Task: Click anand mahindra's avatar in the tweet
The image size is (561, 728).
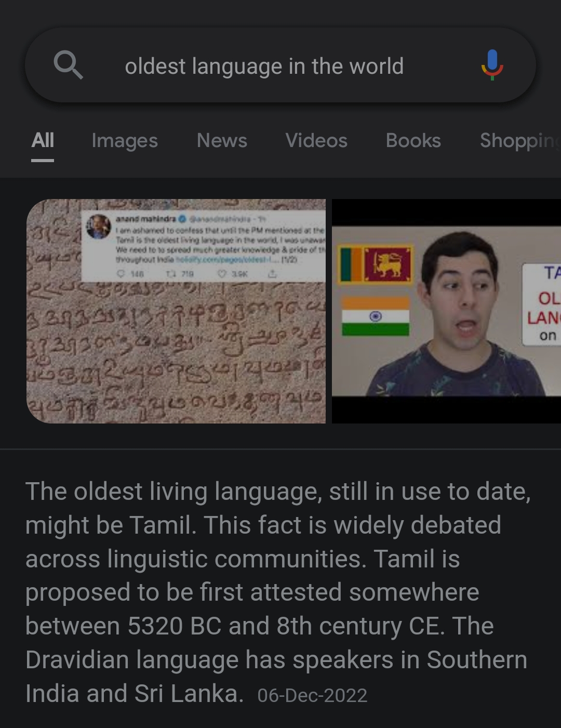Action: pyautogui.click(x=99, y=227)
